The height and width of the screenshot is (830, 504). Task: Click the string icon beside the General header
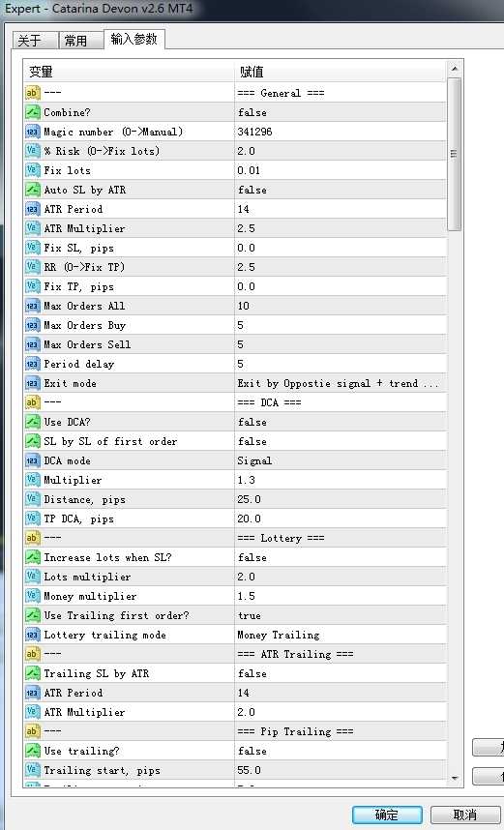coord(32,93)
